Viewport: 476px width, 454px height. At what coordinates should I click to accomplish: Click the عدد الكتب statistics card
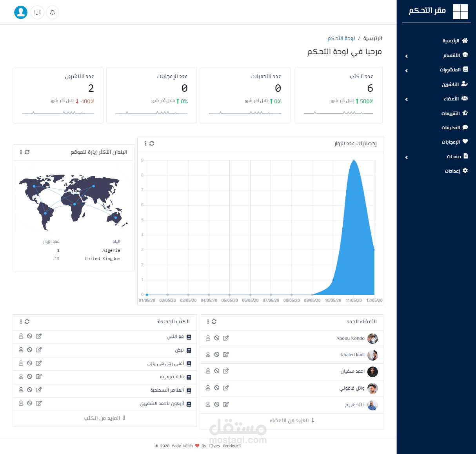point(338,95)
